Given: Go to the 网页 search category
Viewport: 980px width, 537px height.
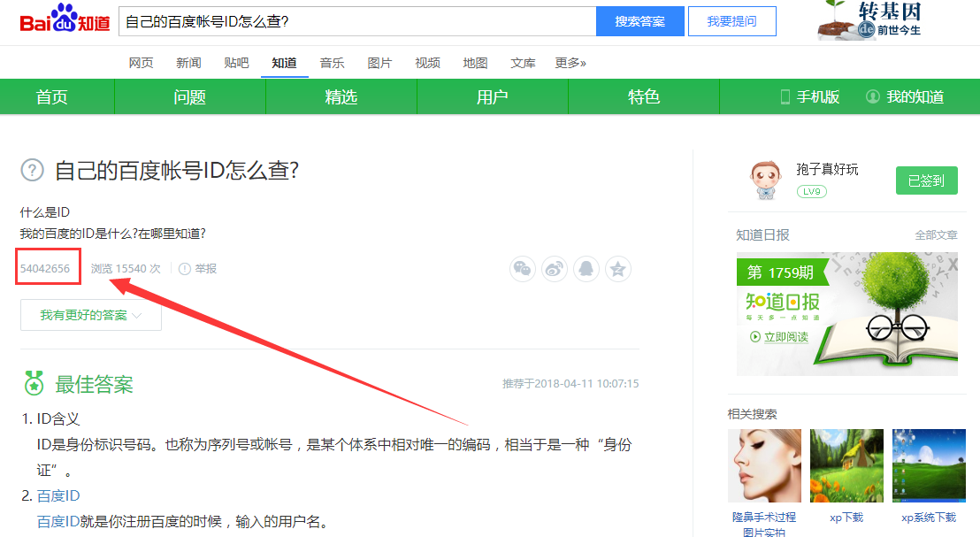Looking at the screenshot, I should pyautogui.click(x=141, y=63).
